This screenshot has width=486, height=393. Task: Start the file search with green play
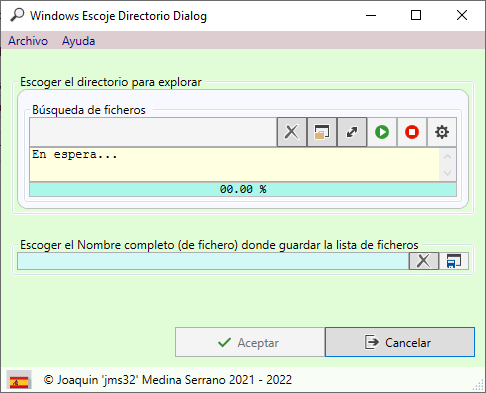pyautogui.click(x=382, y=132)
